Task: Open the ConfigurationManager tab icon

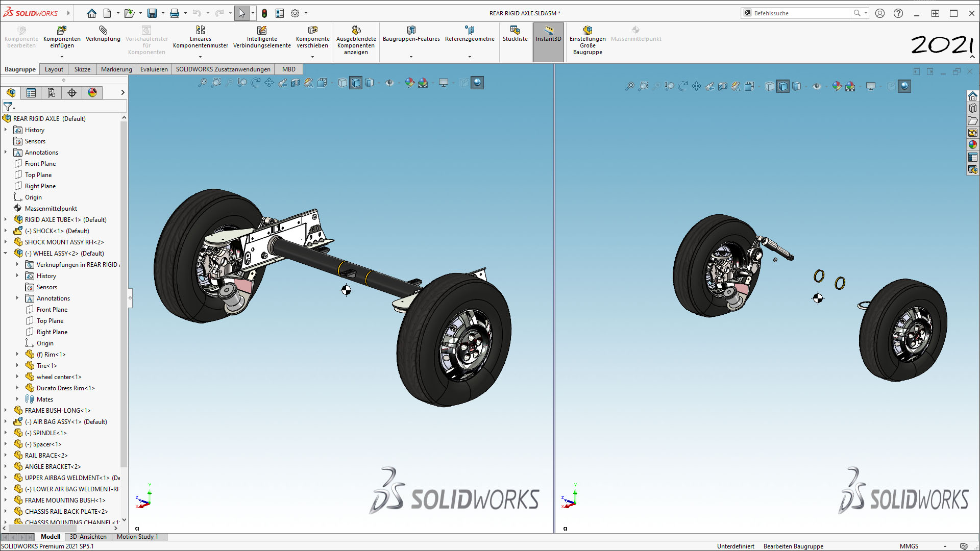Action: [52, 92]
